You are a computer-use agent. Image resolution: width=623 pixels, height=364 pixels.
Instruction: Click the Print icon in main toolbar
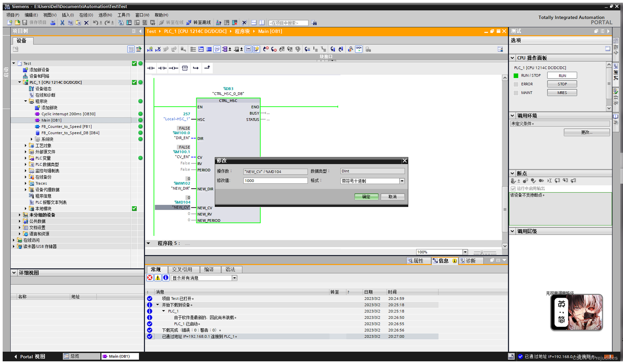(x=53, y=22)
